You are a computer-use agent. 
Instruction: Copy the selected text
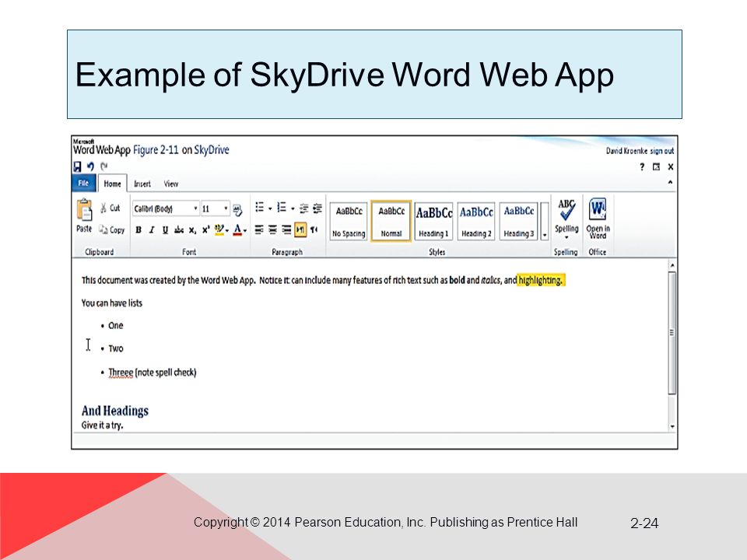click(x=111, y=230)
